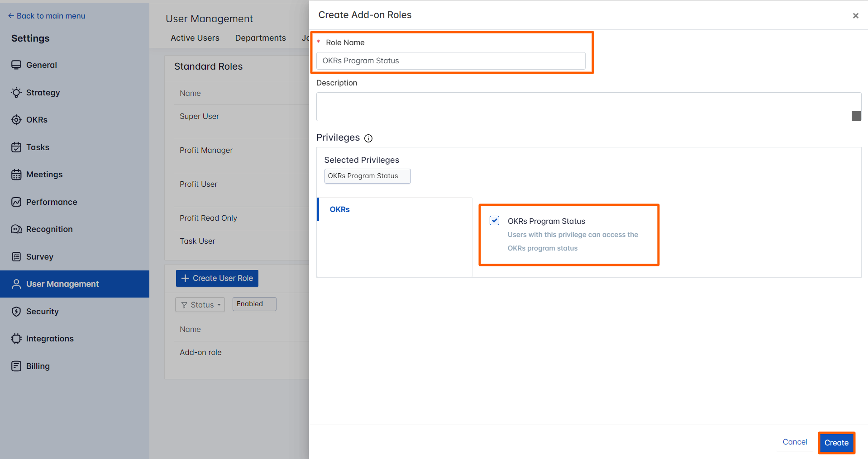Click the Create button
868x459 pixels.
coord(836,443)
